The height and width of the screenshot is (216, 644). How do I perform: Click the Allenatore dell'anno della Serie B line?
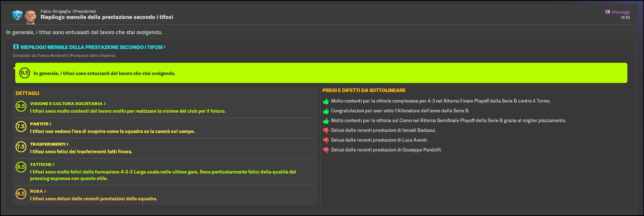coord(400,111)
